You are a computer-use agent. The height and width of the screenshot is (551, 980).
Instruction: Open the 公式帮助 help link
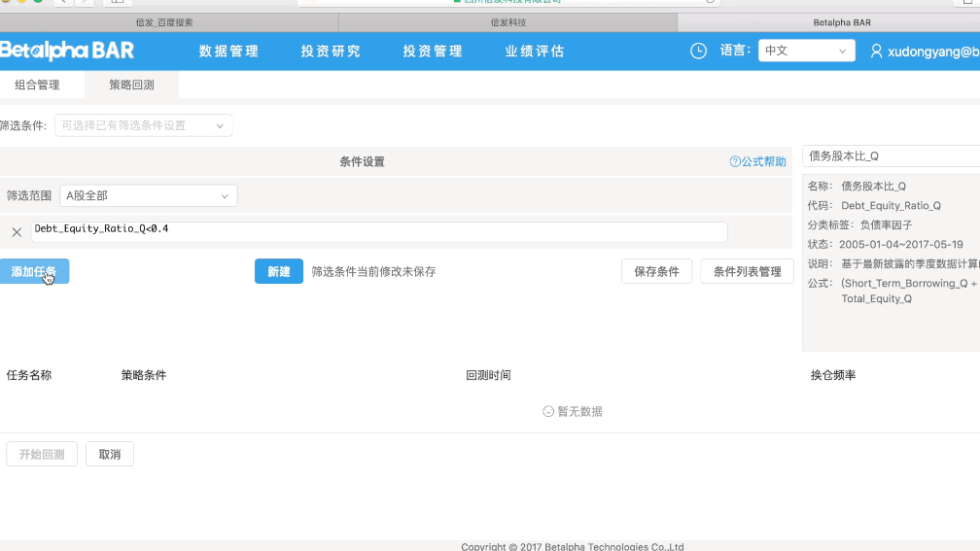click(757, 161)
